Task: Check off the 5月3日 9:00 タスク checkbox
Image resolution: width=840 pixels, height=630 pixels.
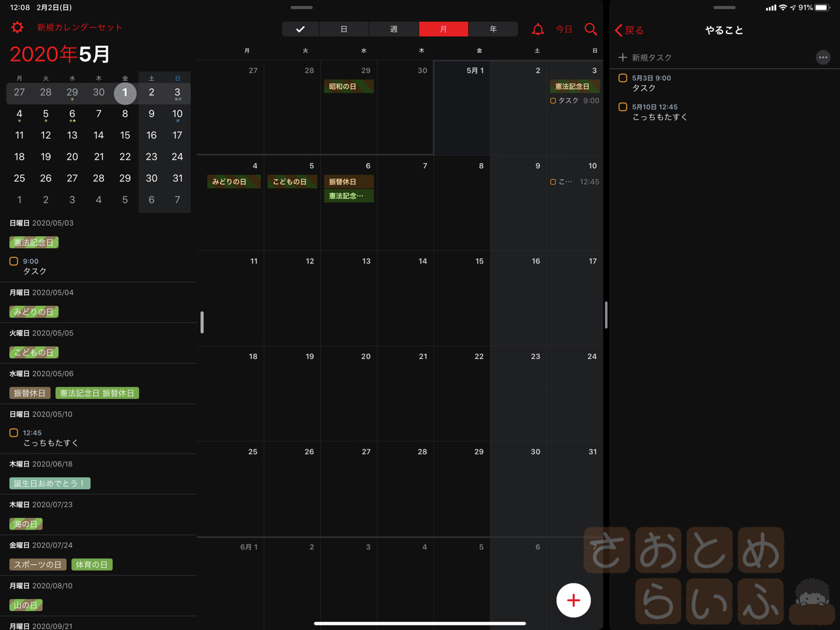Action: point(623,78)
